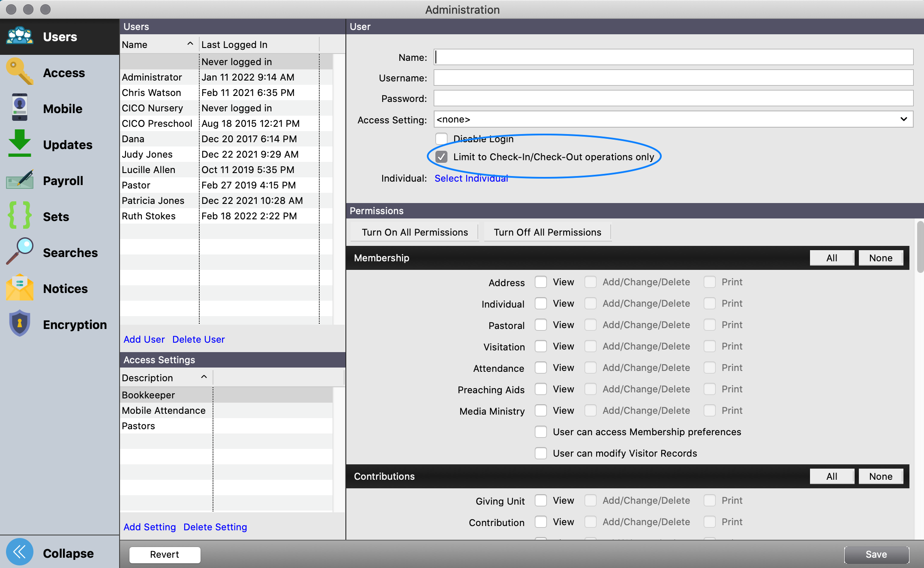Click the Payroll check icon
The width and height of the screenshot is (924, 568).
coord(19,180)
